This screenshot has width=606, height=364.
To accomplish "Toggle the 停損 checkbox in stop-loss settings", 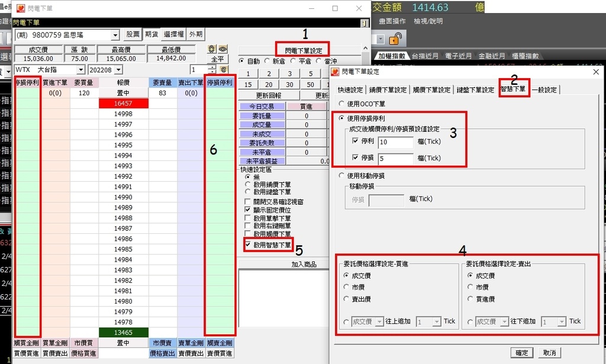I will 355,157.
